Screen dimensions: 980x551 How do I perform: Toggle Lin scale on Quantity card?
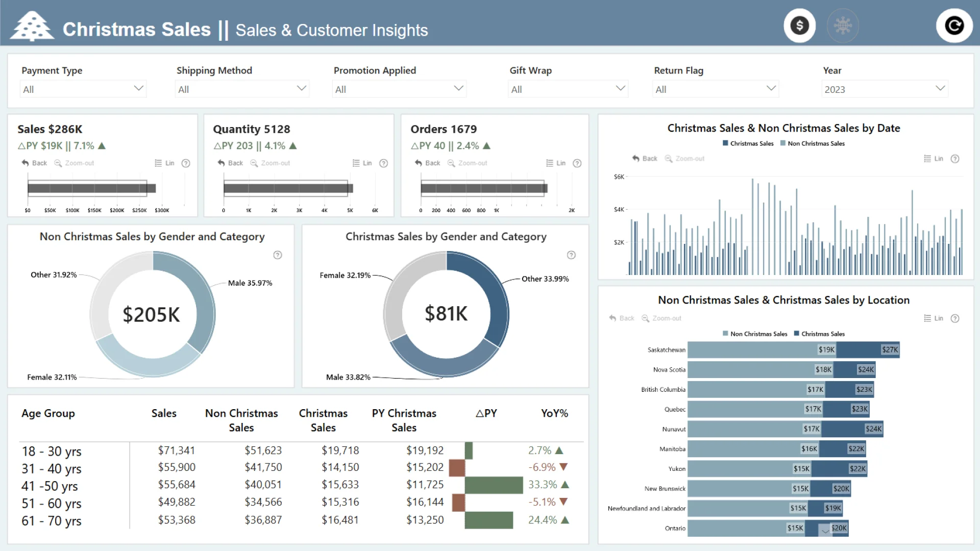pos(362,163)
